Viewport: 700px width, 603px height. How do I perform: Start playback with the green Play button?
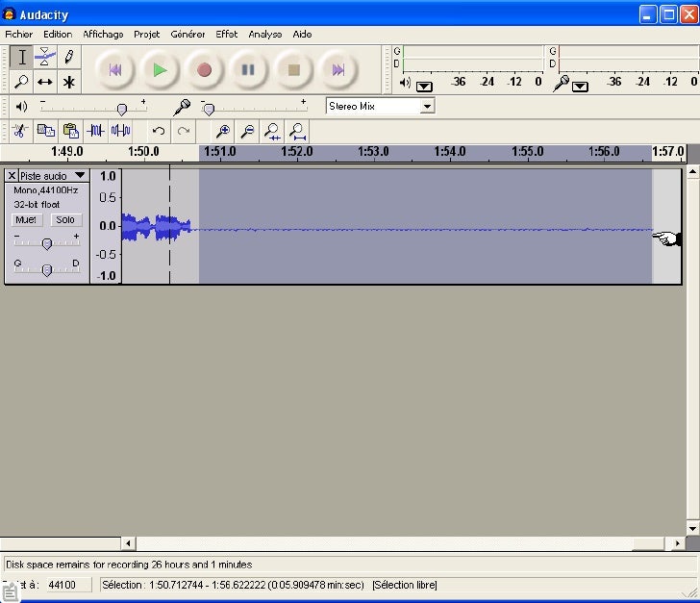coord(159,69)
